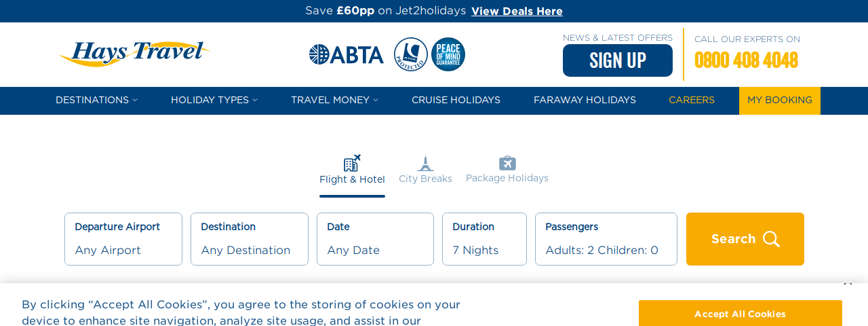
Task: Expand the Travel Money menu
Action: [x=334, y=101]
